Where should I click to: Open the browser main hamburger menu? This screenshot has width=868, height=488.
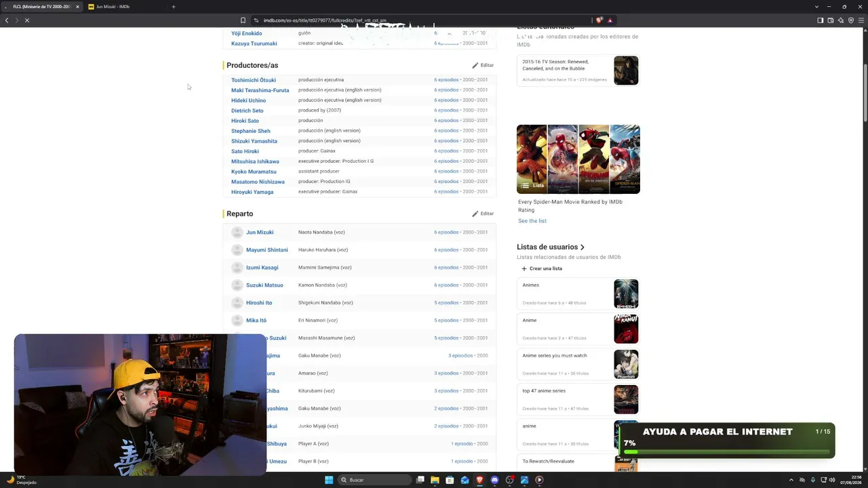(861, 20)
